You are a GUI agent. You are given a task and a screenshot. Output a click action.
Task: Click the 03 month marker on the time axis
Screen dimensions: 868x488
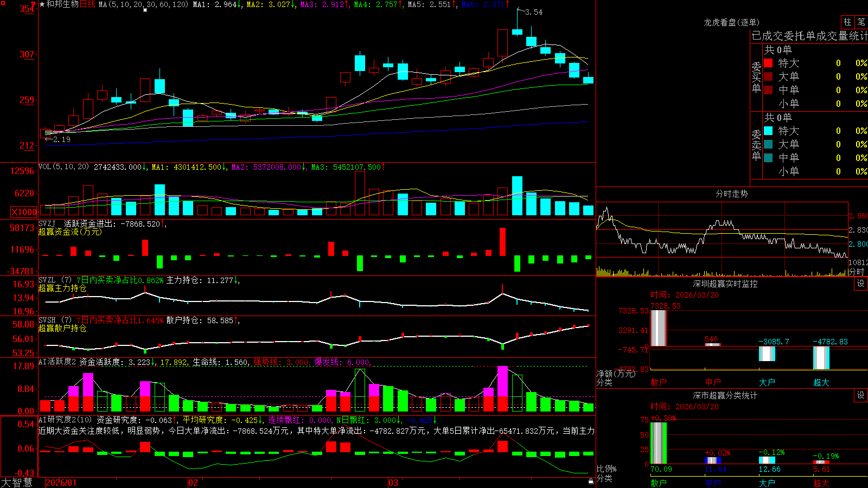pyautogui.click(x=393, y=483)
